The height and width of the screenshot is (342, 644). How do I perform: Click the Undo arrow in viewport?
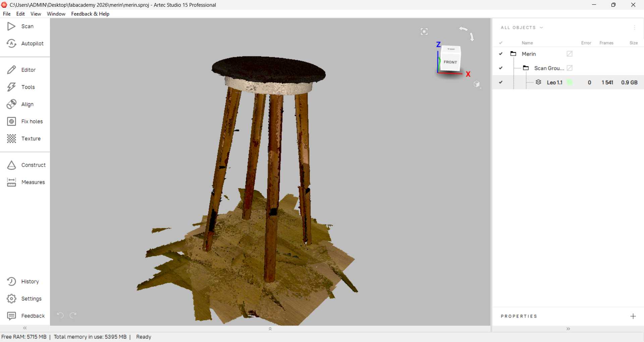[x=60, y=315]
